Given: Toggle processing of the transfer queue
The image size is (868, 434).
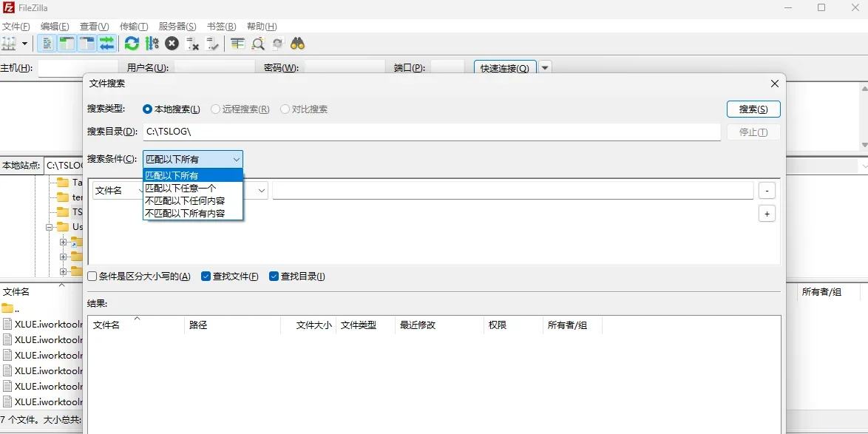Looking at the screenshot, I should tap(152, 43).
